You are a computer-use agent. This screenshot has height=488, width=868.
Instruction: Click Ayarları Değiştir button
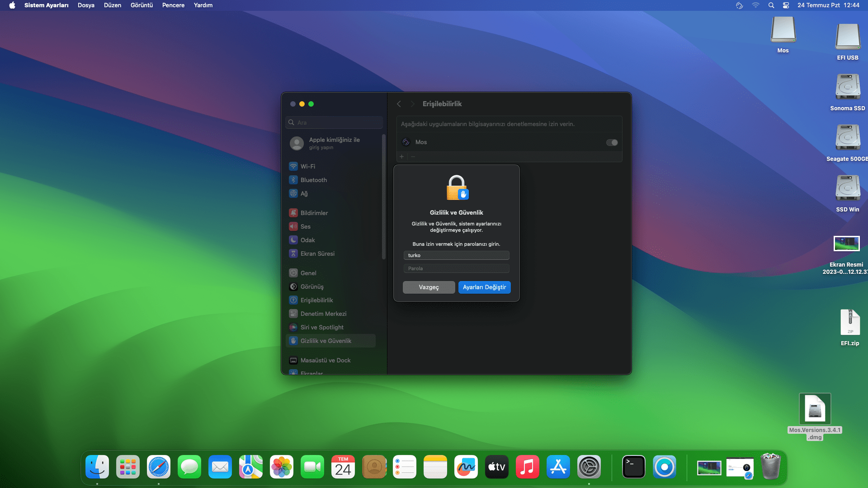click(x=484, y=287)
